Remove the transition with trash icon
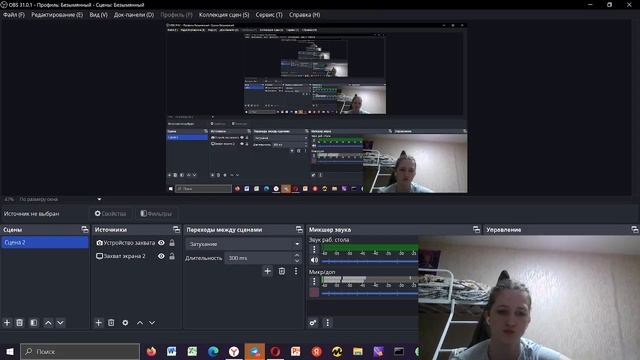Viewport: 640px width, 360px height. [282, 271]
